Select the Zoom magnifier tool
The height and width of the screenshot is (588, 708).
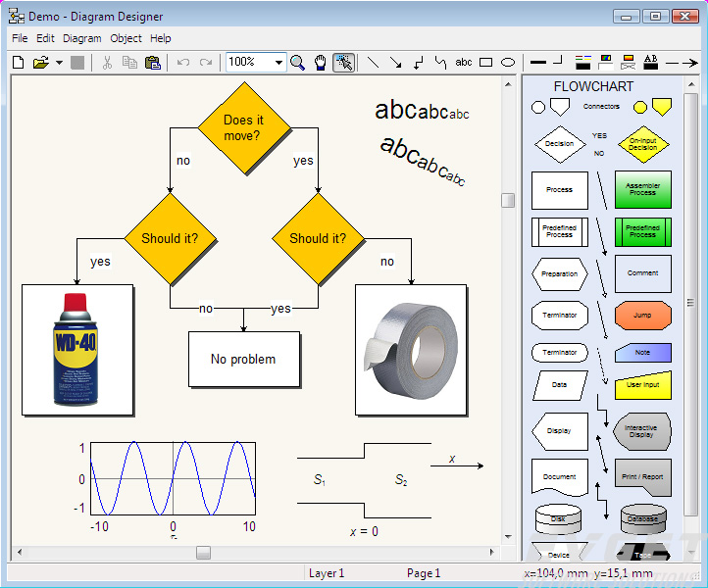297,63
